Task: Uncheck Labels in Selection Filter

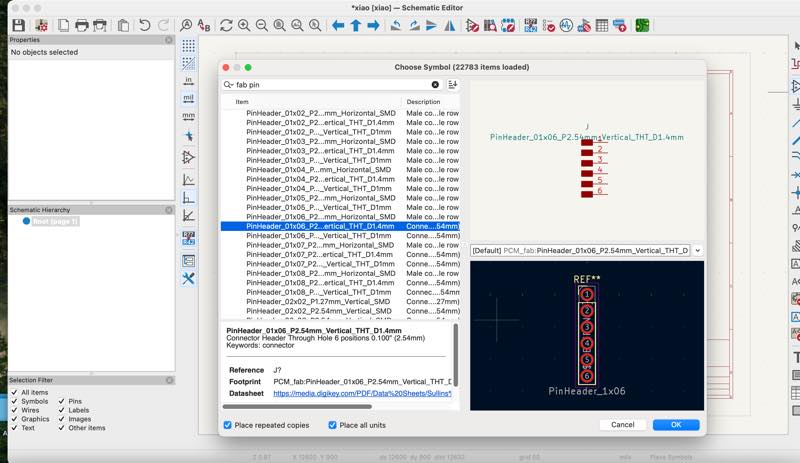Action: tap(61, 410)
